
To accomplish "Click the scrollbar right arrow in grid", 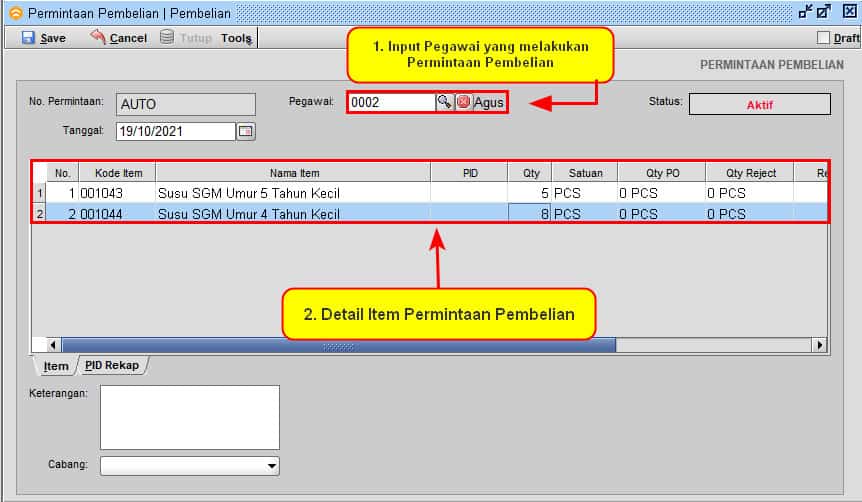I will coord(819,345).
